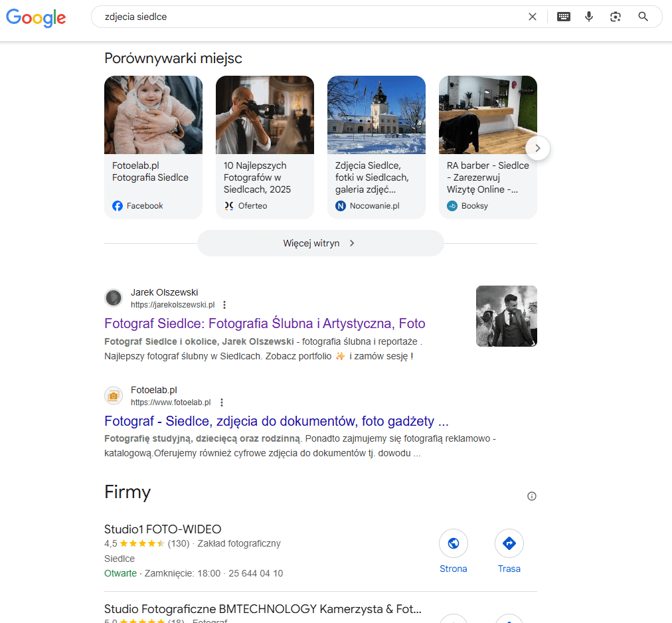
Task: Open three-dot menu for jarekolszewski.pl result
Action: [x=224, y=305]
